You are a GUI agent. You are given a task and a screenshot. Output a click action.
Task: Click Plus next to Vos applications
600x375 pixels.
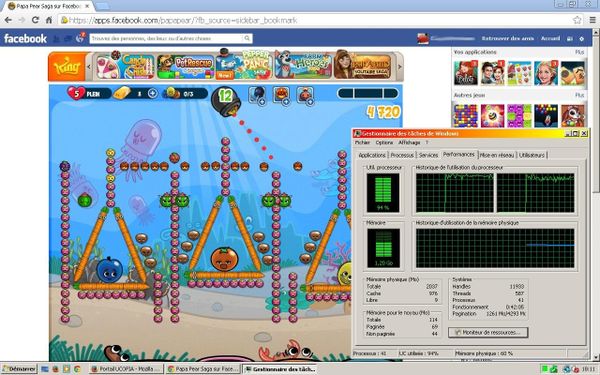coord(579,52)
